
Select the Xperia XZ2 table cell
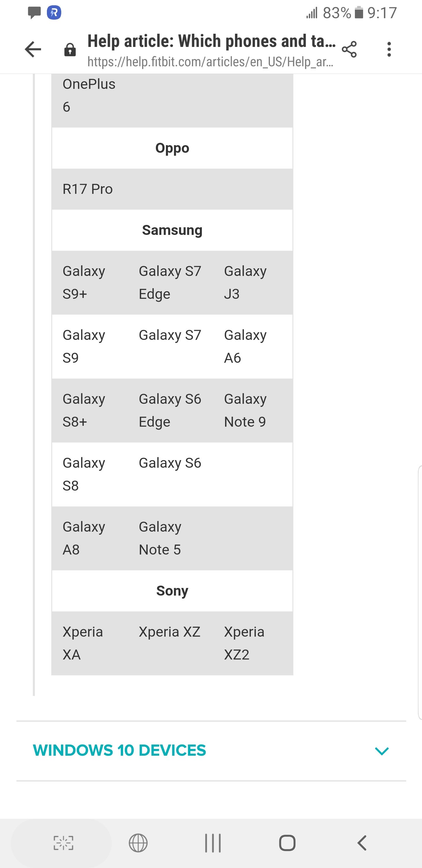[244, 643]
